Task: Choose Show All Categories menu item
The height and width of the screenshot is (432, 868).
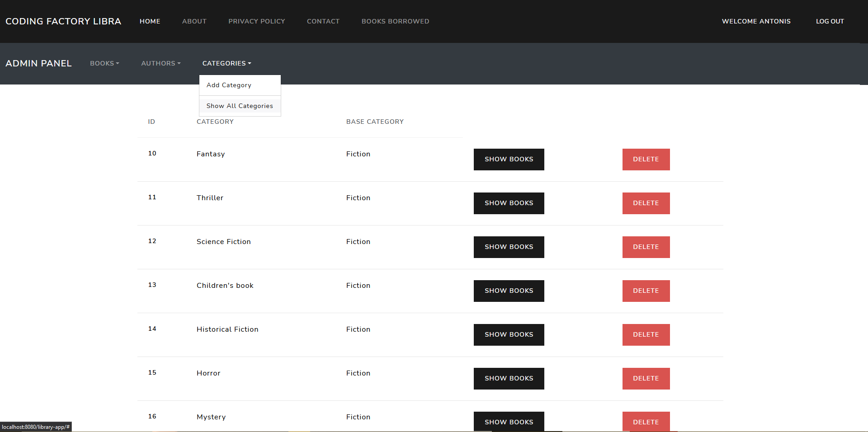Action: click(240, 106)
